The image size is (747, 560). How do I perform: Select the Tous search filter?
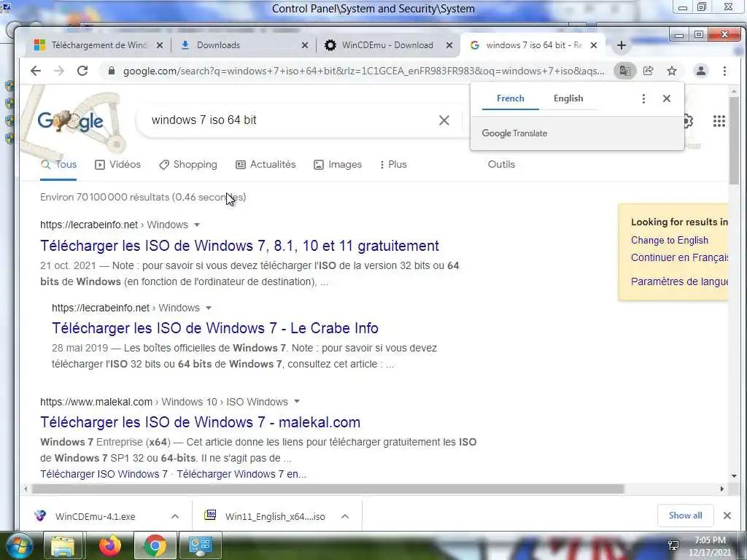(x=58, y=164)
